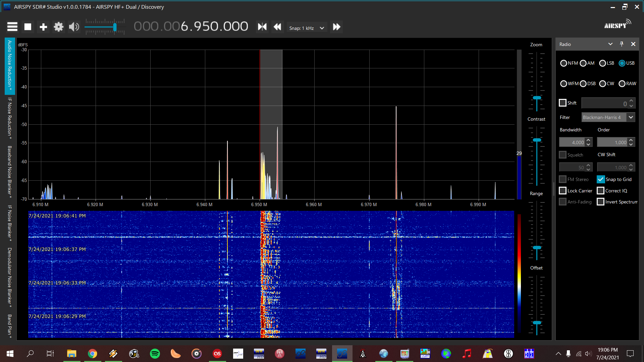Click the strong signal peak near 6.975 M
644x362 pixels.
click(396, 153)
